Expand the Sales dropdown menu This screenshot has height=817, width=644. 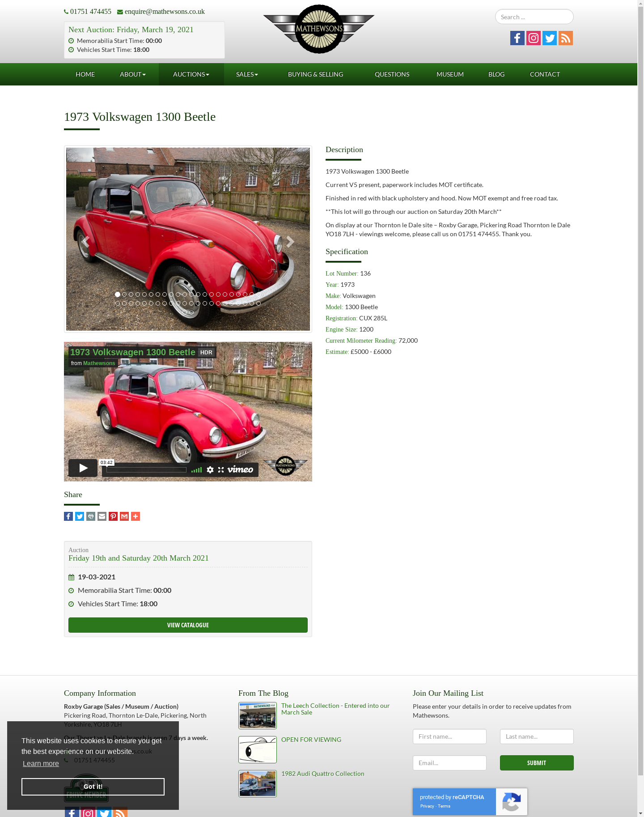(x=247, y=74)
